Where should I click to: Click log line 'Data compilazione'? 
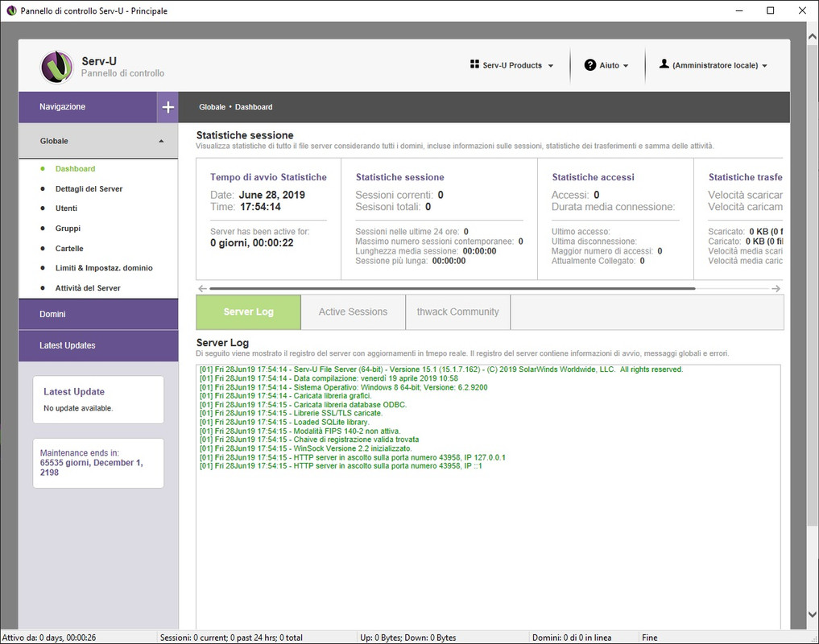pyautogui.click(x=329, y=378)
